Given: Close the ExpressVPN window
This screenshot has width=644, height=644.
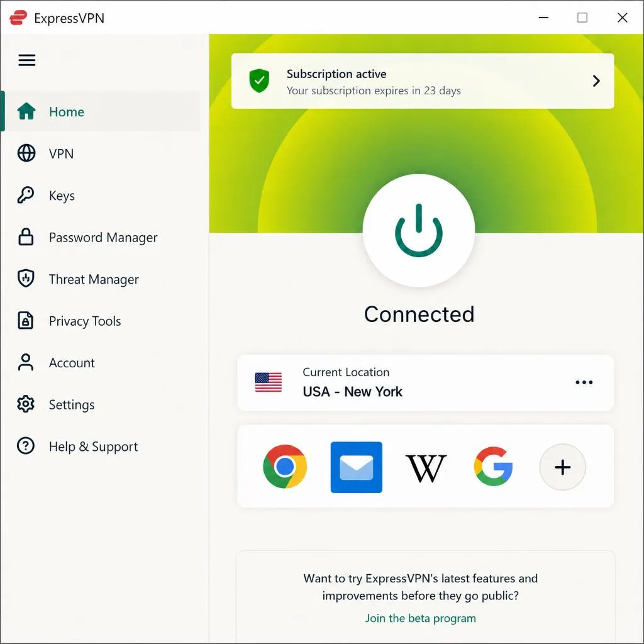Looking at the screenshot, I should 622,18.
